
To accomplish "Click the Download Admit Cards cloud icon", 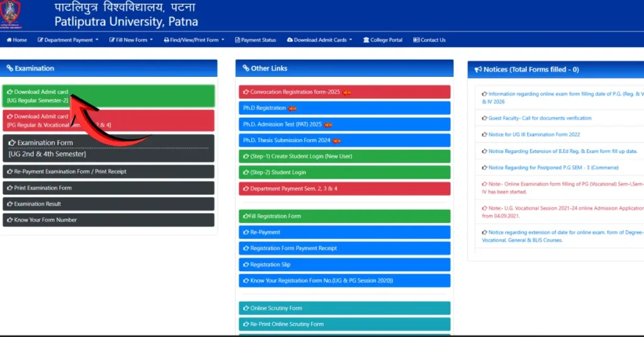I will (x=289, y=40).
